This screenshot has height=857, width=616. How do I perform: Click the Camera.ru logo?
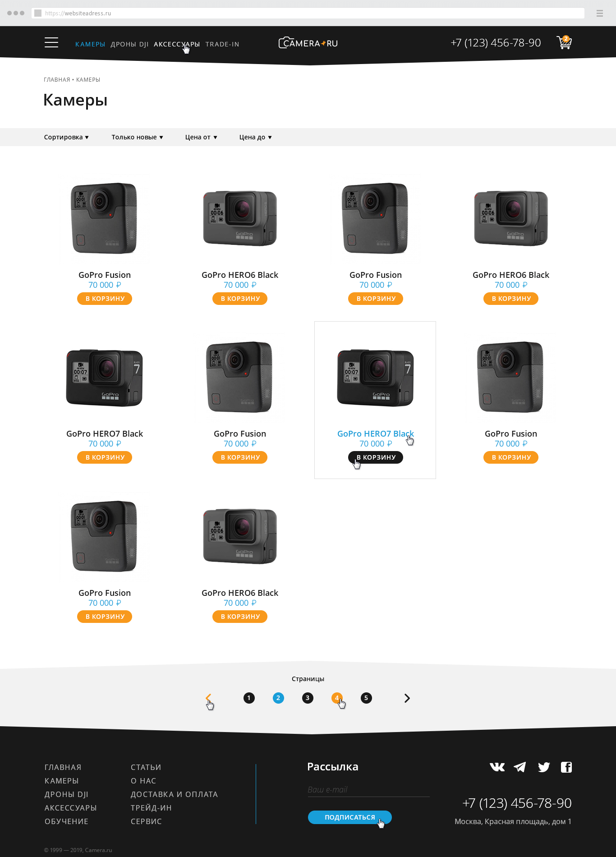coord(308,43)
